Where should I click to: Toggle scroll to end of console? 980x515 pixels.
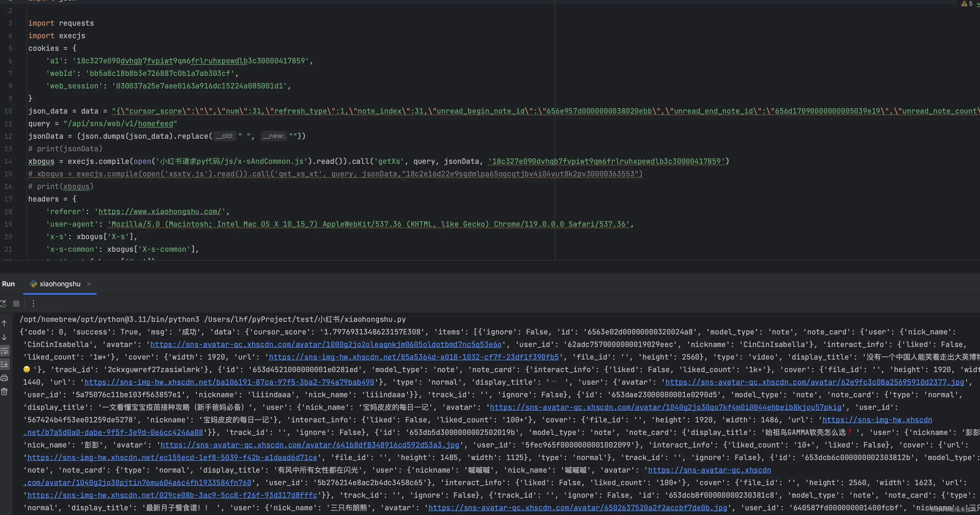pos(4,364)
